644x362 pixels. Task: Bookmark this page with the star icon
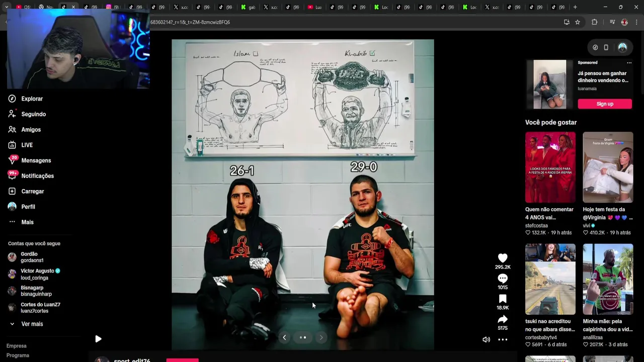click(x=578, y=22)
